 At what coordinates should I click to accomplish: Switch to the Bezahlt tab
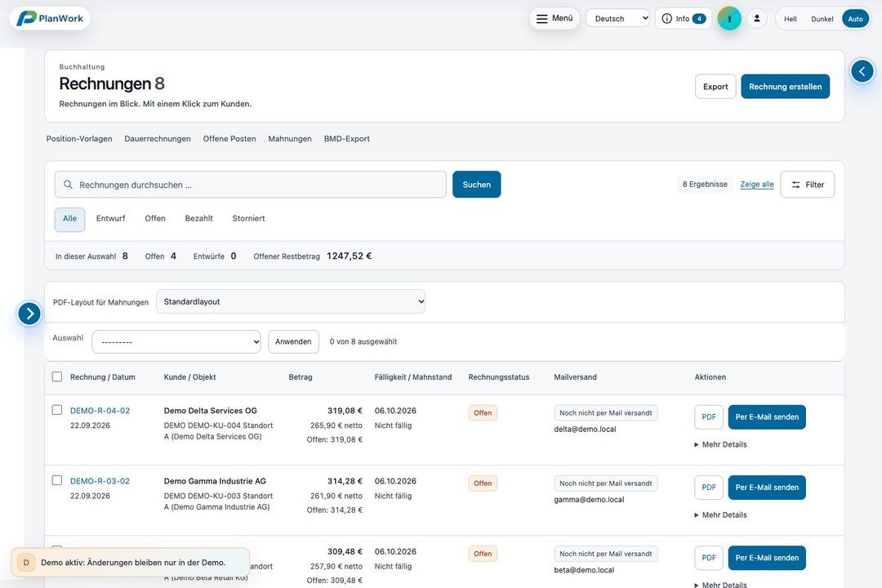point(198,219)
